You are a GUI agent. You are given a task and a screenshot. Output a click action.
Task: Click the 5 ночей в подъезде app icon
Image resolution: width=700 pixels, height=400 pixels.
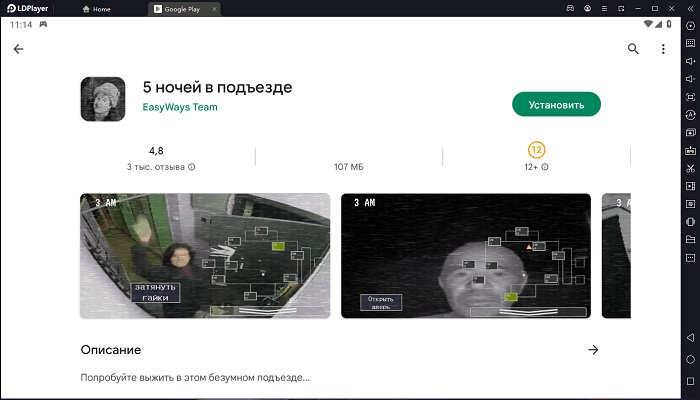pyautogui.click(x=103, y=99)
